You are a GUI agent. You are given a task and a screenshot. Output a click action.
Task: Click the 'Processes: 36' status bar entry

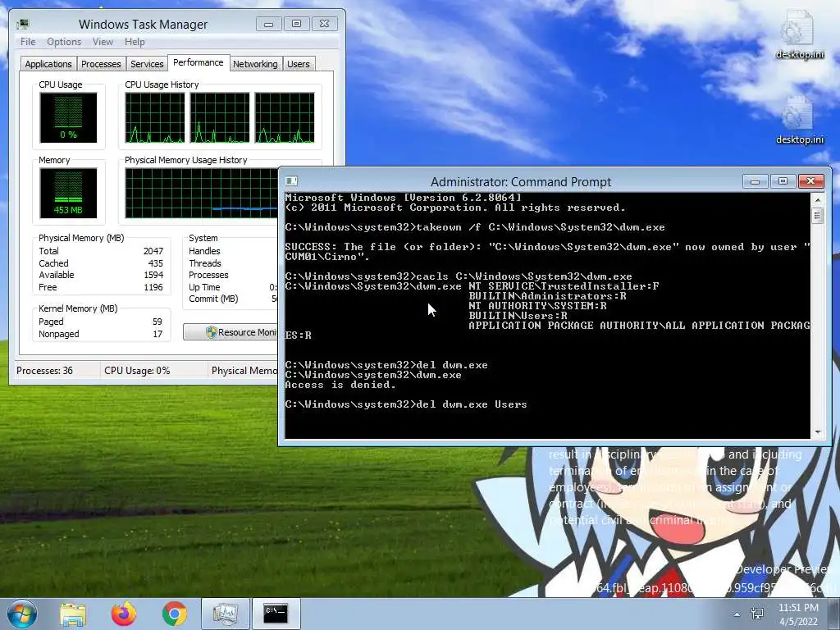[44, 370]
